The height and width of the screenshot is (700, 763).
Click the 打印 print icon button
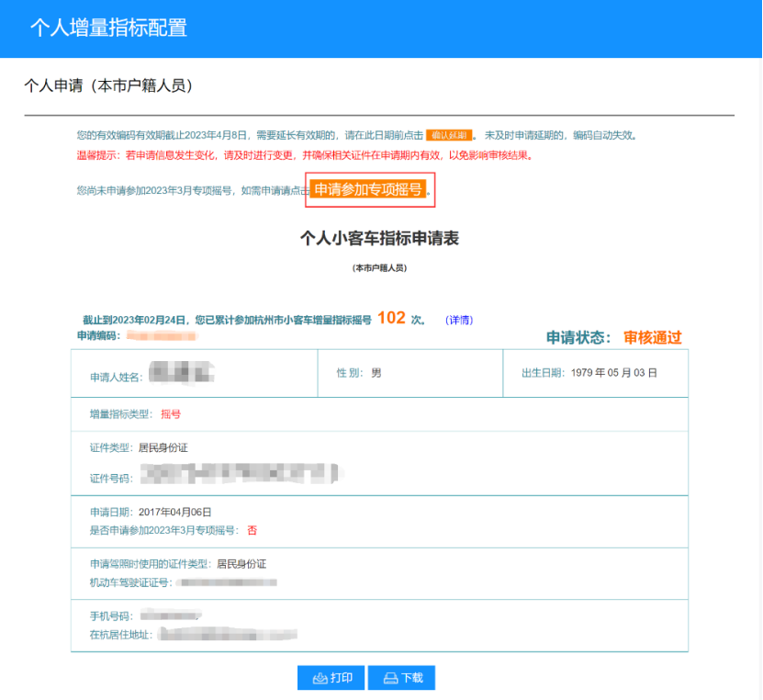(x=331, y=678)
